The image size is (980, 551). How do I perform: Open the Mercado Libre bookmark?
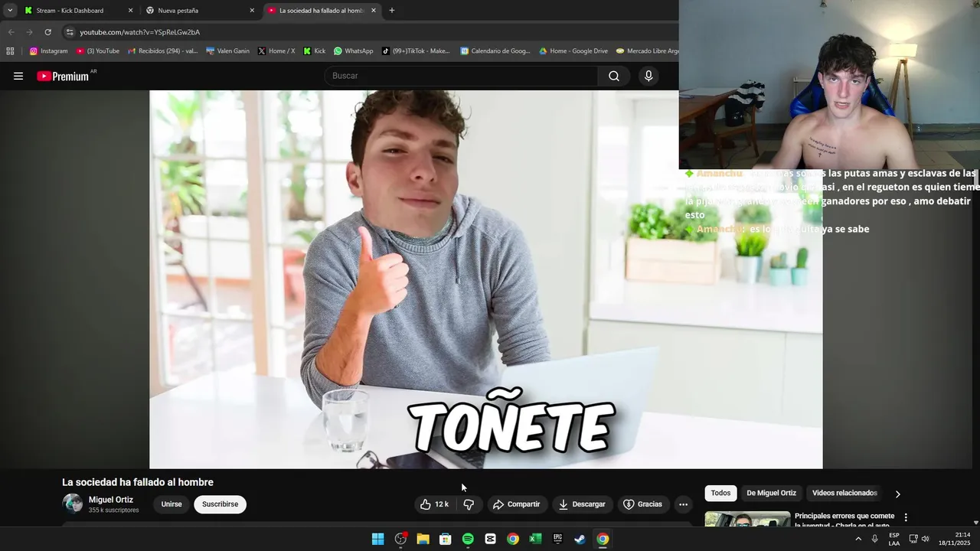pos(647,51)
